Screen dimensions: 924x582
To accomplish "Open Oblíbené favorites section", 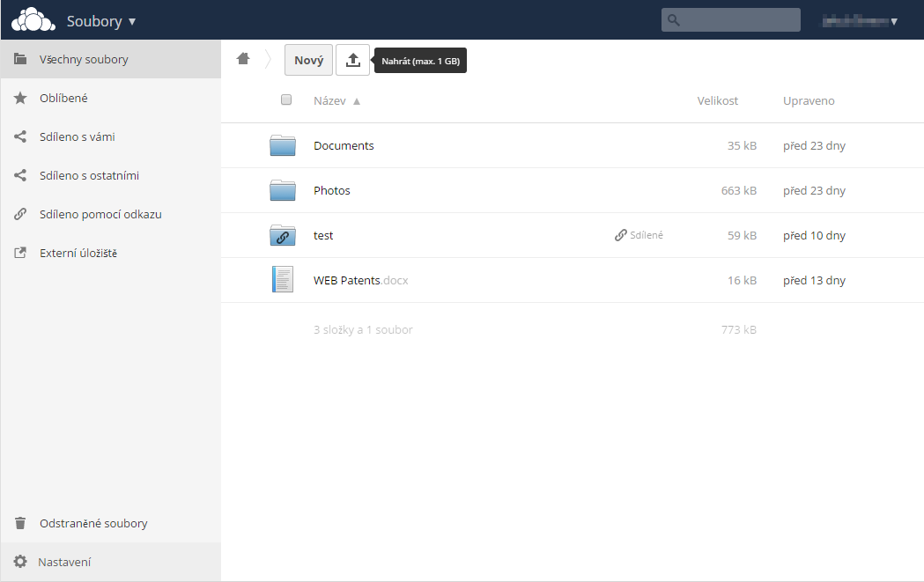I will tap(111, 98).
